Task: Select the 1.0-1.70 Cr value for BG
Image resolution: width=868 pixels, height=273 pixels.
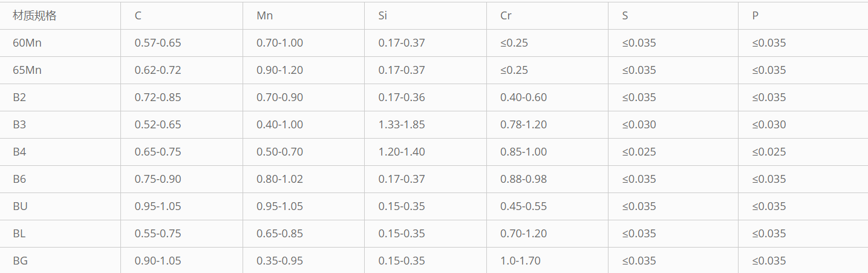Action: (520, 261)
